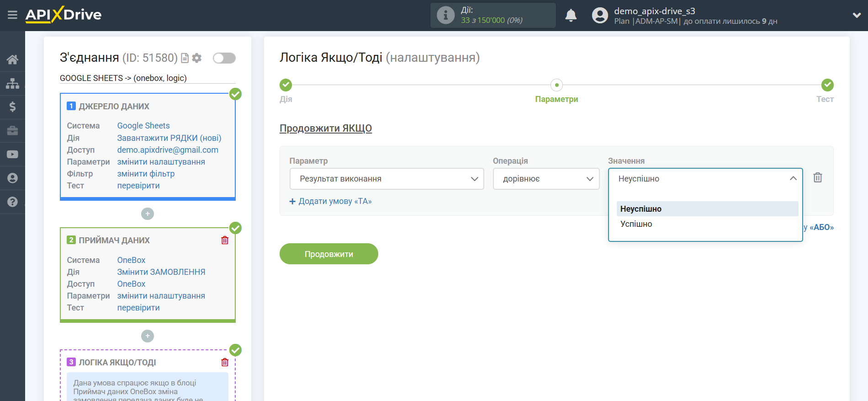This screenshot has height=401, width=868.
Task: Open the Параметр dropdown Результат виконання
Action: tap(386, 179)
